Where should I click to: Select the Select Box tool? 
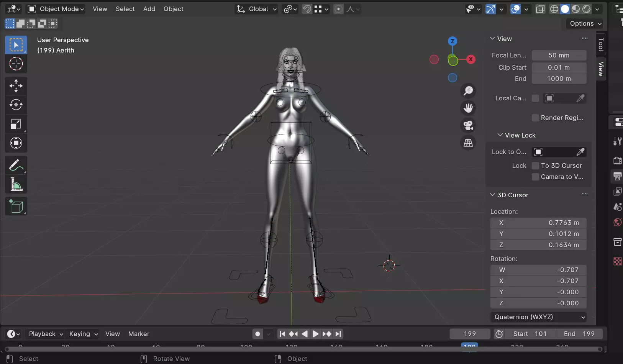(16, 45)
